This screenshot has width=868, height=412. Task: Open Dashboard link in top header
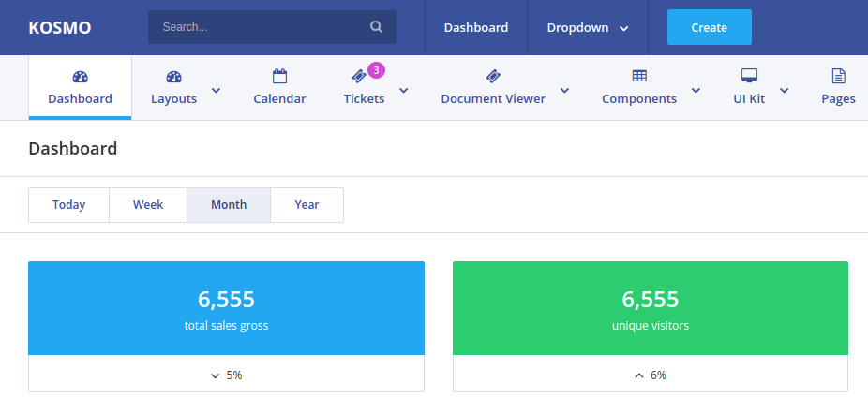[x=476, y=28]
